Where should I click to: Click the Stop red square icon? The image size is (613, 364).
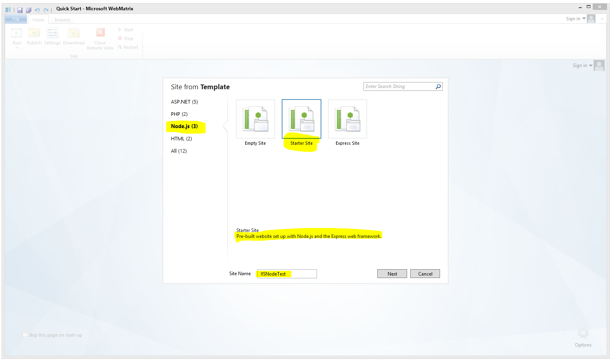(x=120, y=38)
